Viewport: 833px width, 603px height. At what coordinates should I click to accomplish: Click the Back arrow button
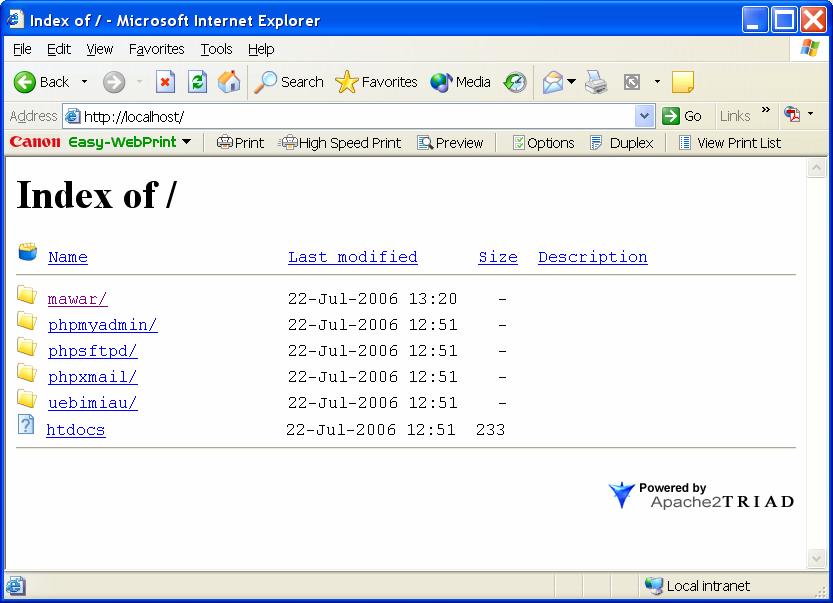41,82
